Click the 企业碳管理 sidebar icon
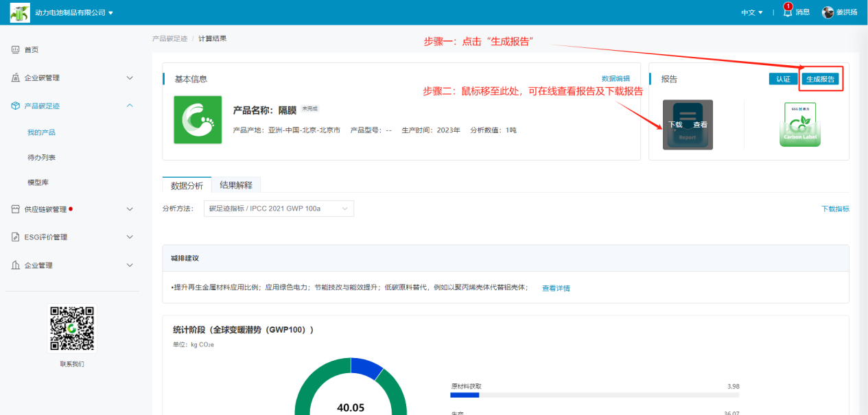Screen dimensions: 868x415 [x=16, y=78]
